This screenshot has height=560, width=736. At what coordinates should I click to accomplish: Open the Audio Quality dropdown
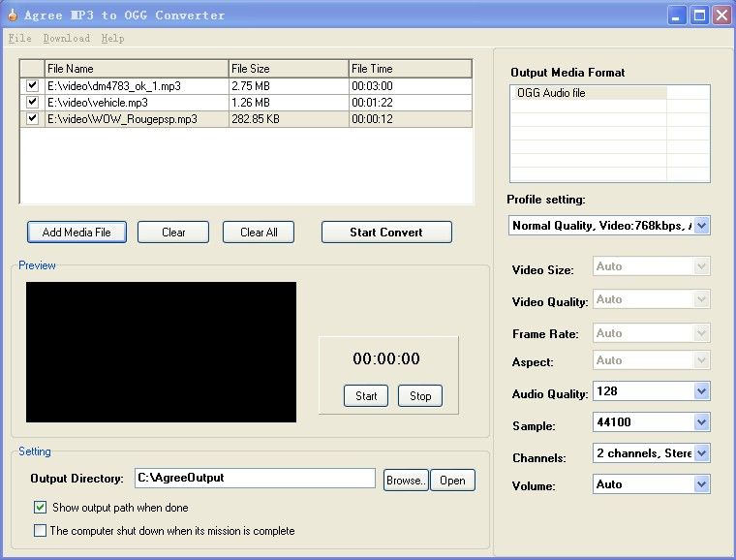tap(702, 391)
